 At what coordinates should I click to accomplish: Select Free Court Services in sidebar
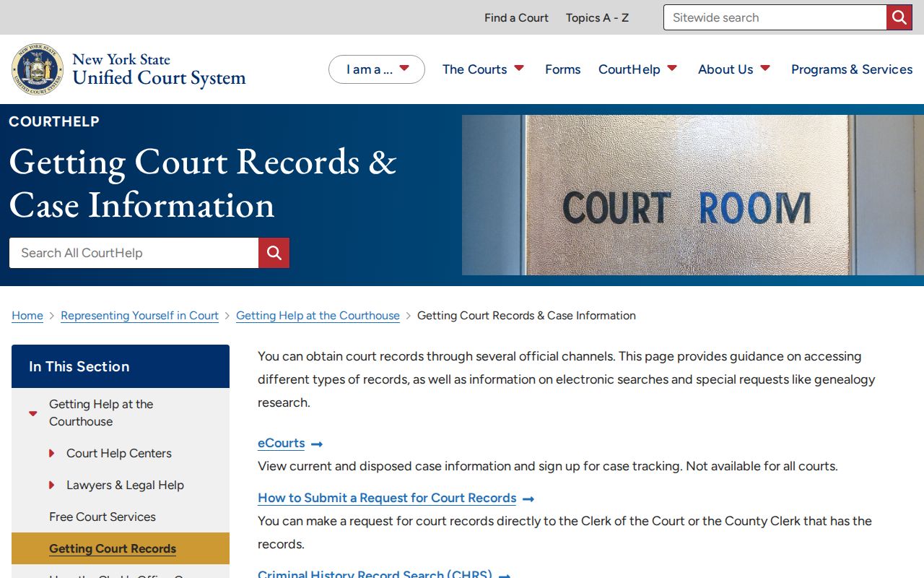click(103, 517)
